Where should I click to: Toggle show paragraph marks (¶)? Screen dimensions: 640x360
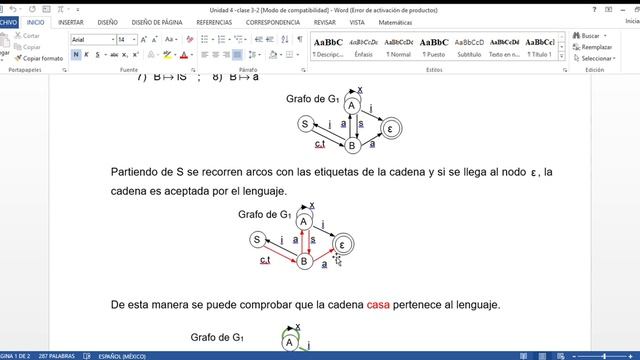tap(300, 39)
